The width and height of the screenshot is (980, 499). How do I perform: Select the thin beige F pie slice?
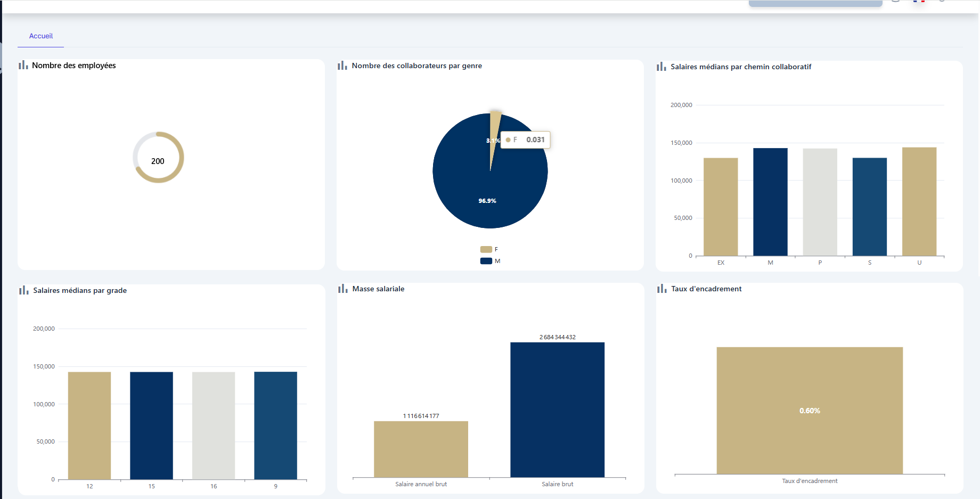click(495, 128)
